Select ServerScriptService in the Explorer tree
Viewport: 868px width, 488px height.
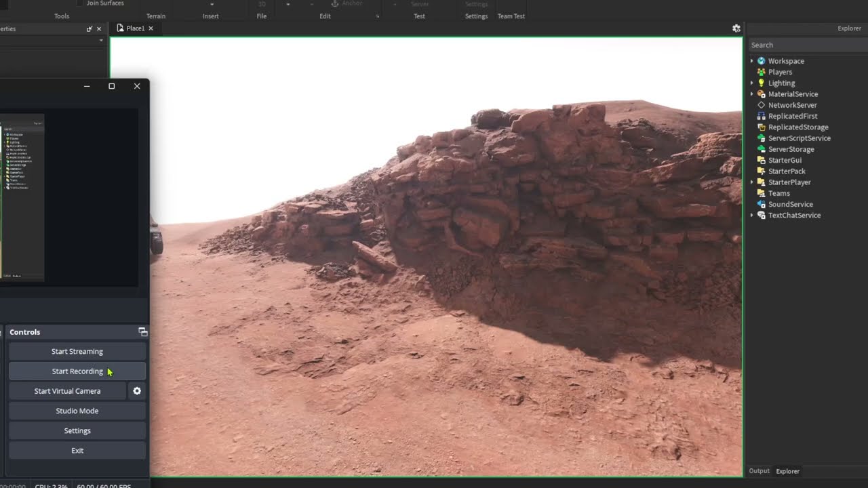[800, 138]
